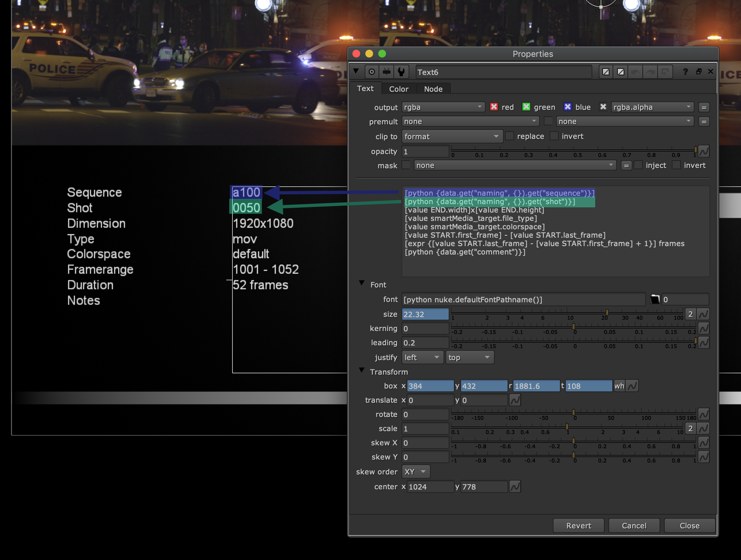Click the animation curve button for size
The image size is (741, 560).
(703, 314)
